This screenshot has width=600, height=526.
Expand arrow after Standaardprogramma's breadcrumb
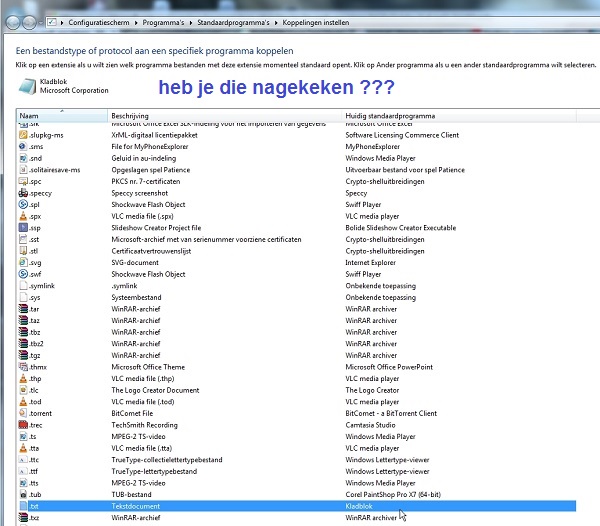(276, 23)
